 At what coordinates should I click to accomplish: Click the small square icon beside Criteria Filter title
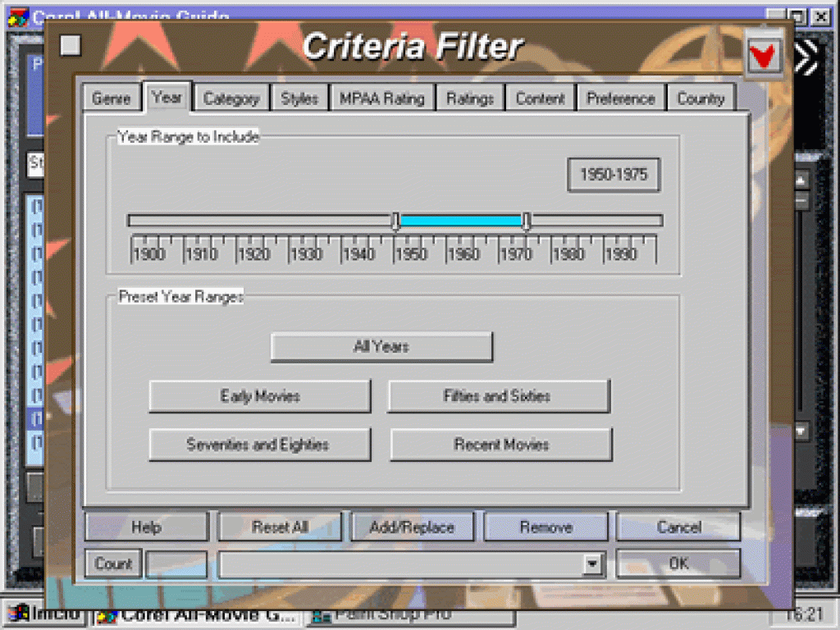[71, 46]
